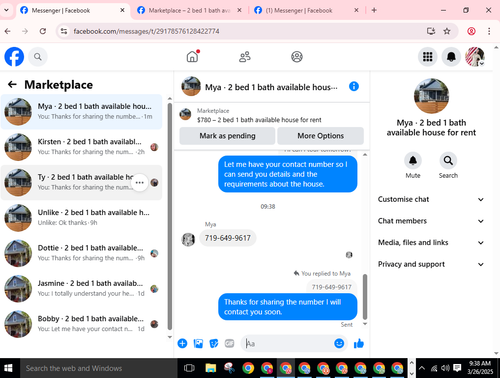The width and height of the screenshot is (500, 378).
Task: Switch to the Marketplace browser tab
Action: tap(189, 10)
